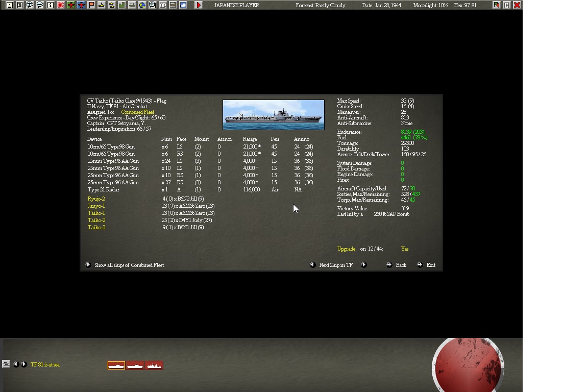The image size is (588, 392).
Task: Click the Back button
Action: (401, 265)
